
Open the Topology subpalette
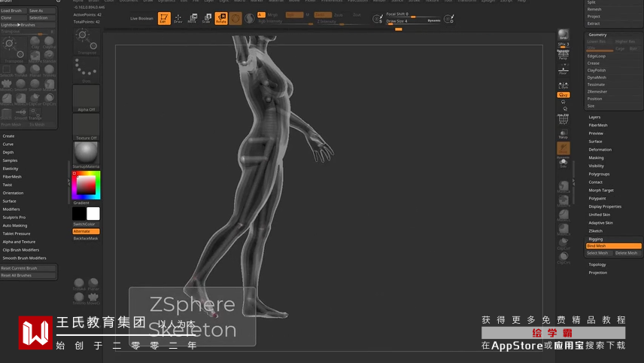[597, 265]
